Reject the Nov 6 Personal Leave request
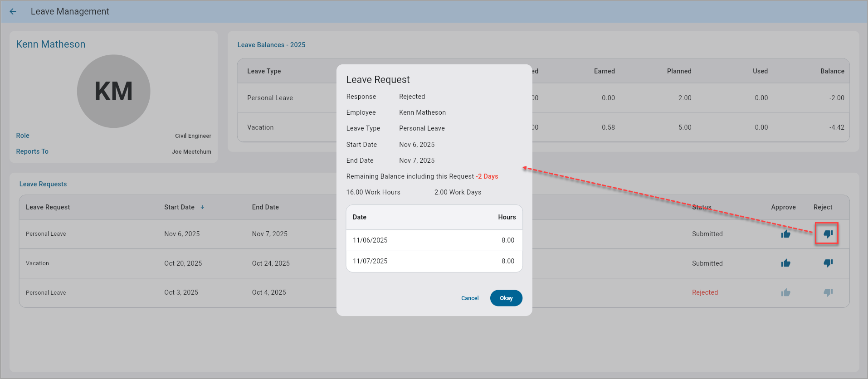Image resolution: width=868 pixels, height=379 pixels. point(828,234)
